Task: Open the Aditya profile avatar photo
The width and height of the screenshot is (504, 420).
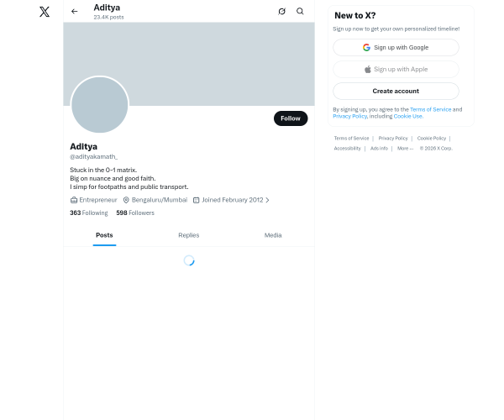Action: 99,105
